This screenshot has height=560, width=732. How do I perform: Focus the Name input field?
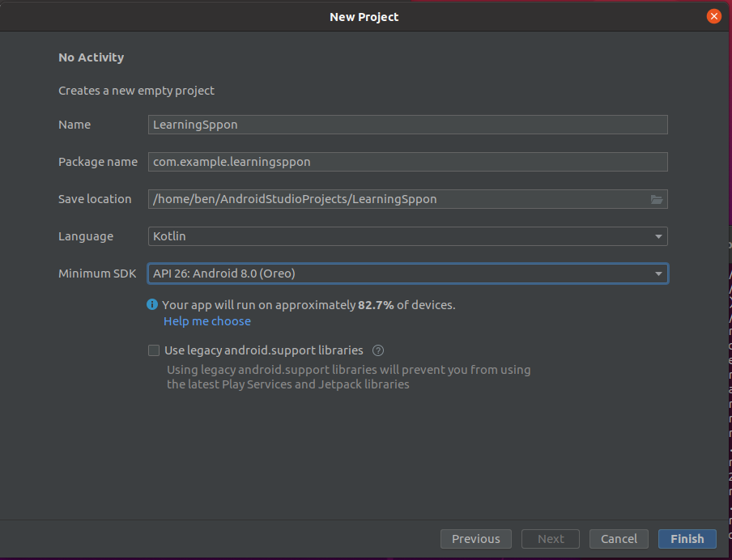407,125
